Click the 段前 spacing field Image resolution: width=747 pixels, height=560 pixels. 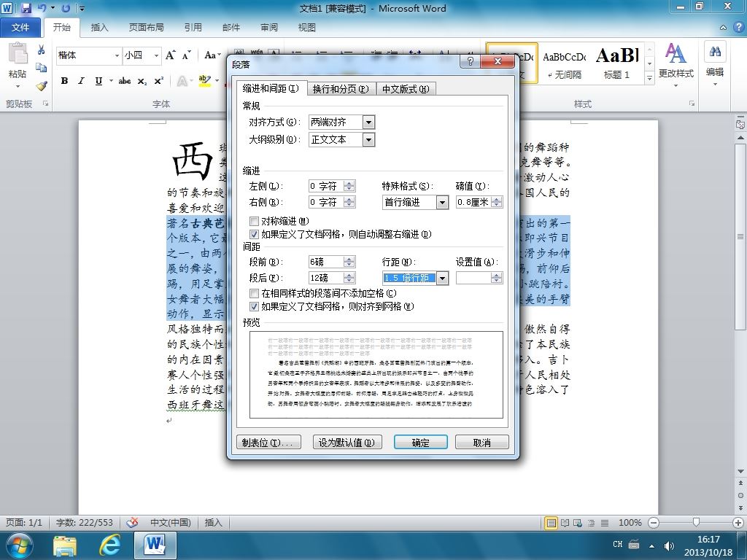(326, 262)
